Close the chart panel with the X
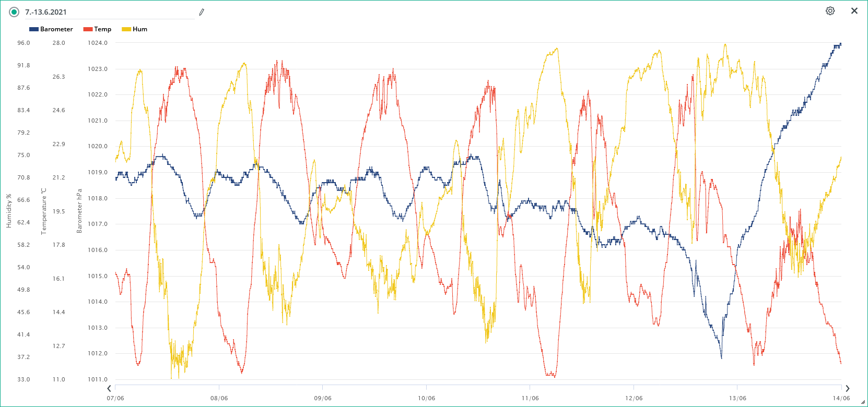 tap(854, 11)
